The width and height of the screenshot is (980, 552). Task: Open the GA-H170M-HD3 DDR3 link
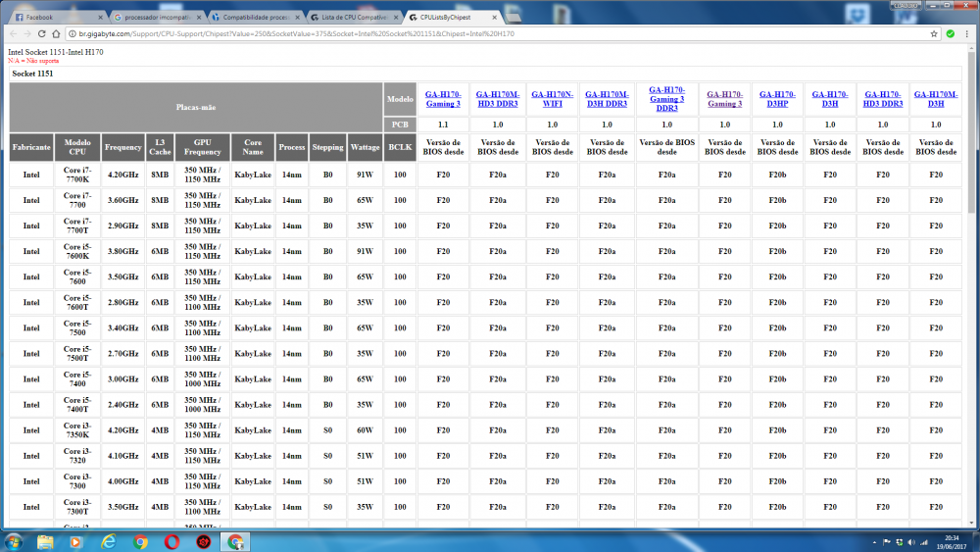[x=499, y=98]
